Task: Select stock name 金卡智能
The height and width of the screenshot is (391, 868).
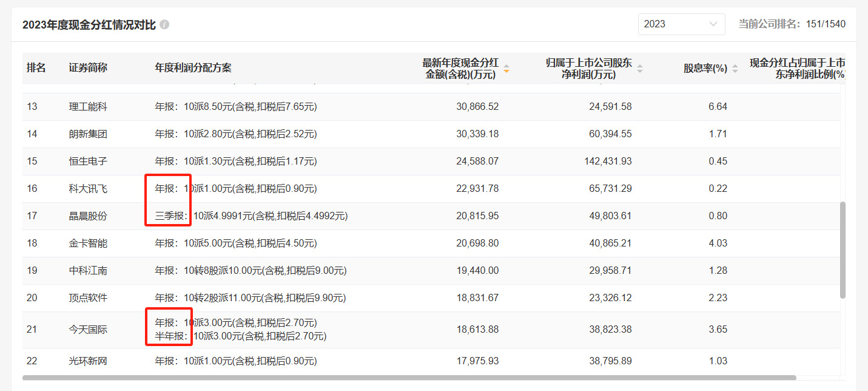Action: point(88,243)
